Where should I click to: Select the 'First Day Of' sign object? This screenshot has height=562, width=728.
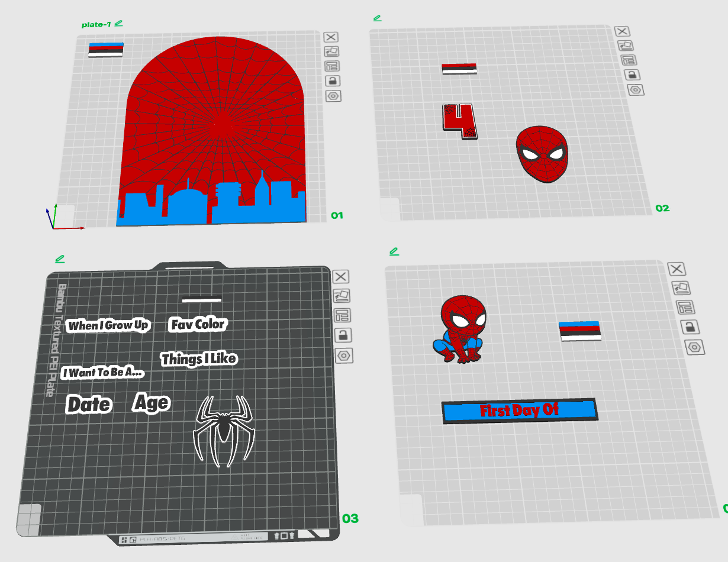point(520,411)
